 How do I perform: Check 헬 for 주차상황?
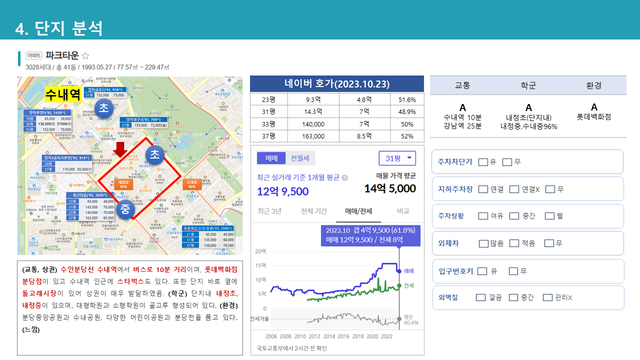(x=550, y=216)
